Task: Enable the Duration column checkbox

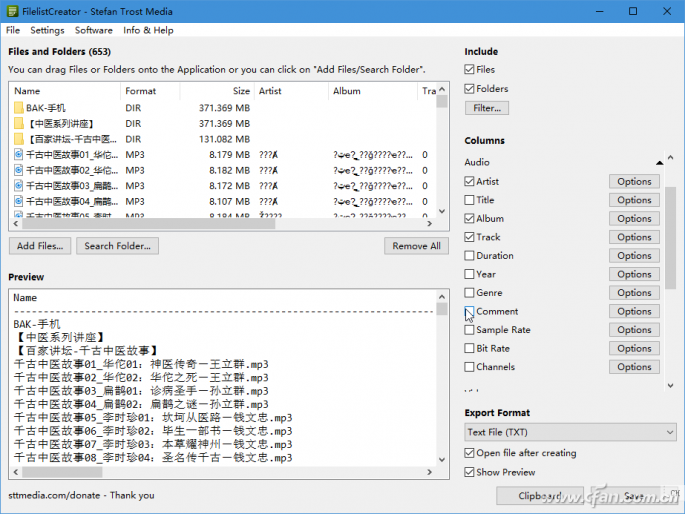Action: coord(469,255)
